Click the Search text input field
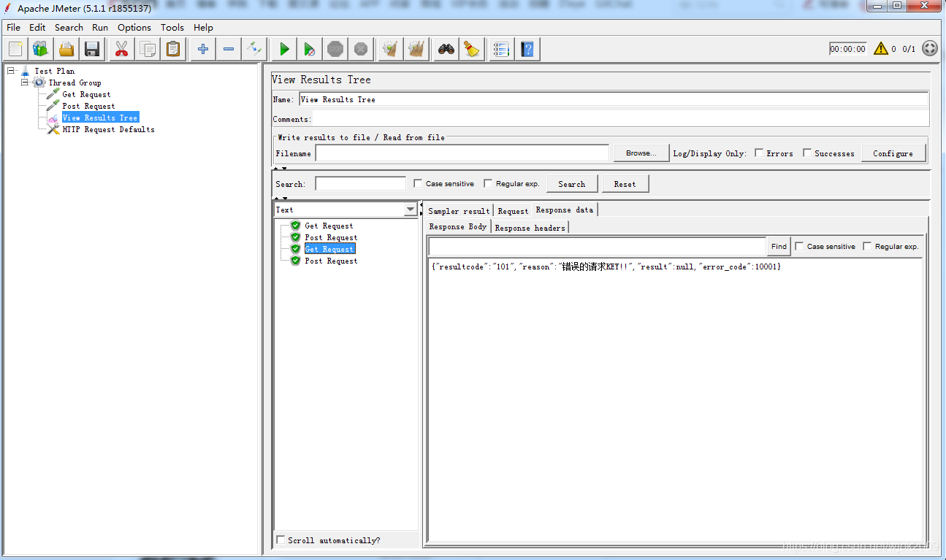 (360, 184)
